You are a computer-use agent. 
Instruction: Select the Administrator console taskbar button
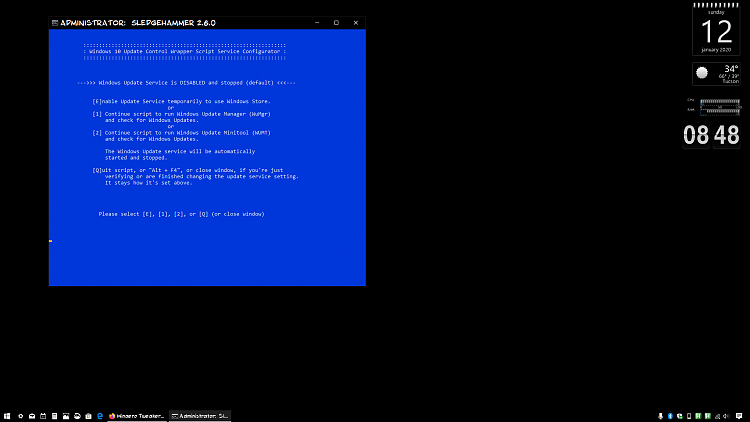tap(200, 416)
